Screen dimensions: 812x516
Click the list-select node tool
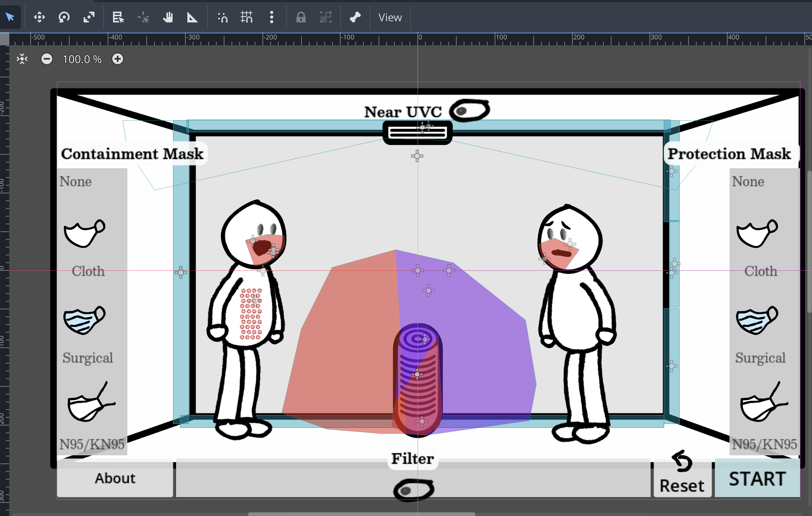[x=118, y=17]
